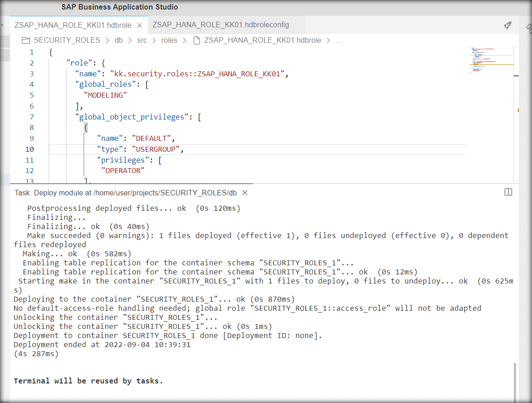Switch to ZSAP_HANA_ROLE_KK01.hdbroleconfig tab
Image resolution: width=532 pixels, height=403 pixels.
tap(221, 25)
